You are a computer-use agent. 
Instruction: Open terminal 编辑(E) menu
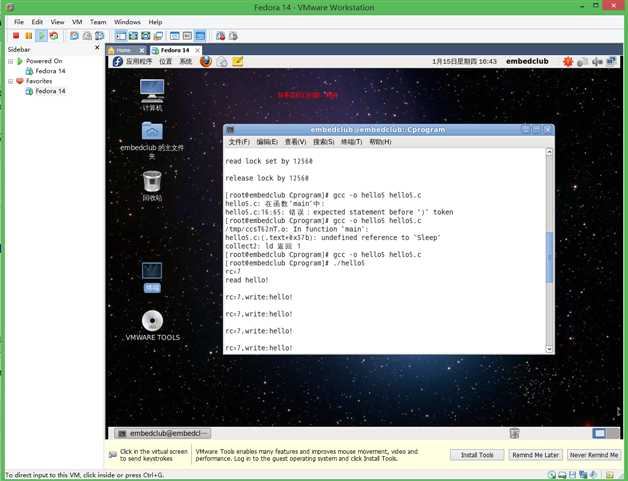tap(267, 142)
